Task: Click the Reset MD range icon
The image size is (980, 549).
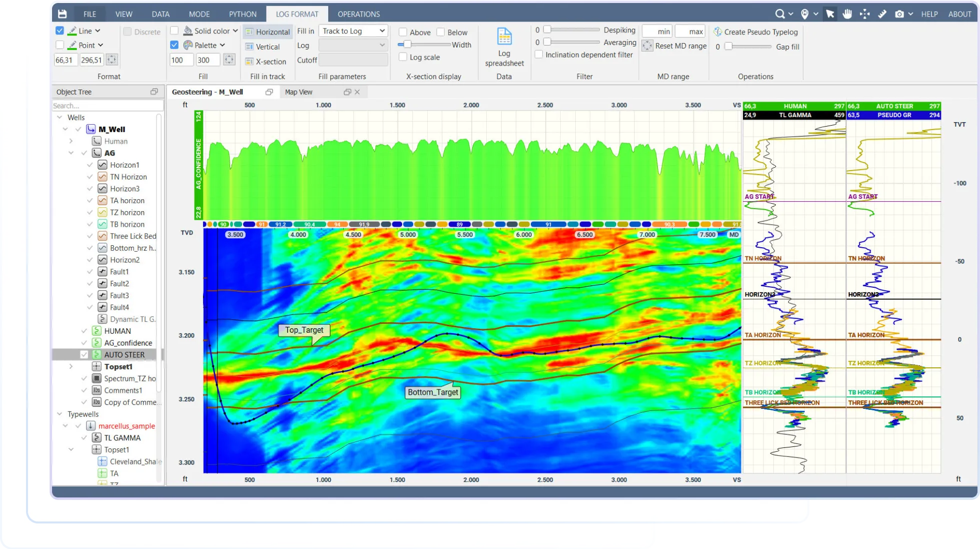Action: (647, 46)
